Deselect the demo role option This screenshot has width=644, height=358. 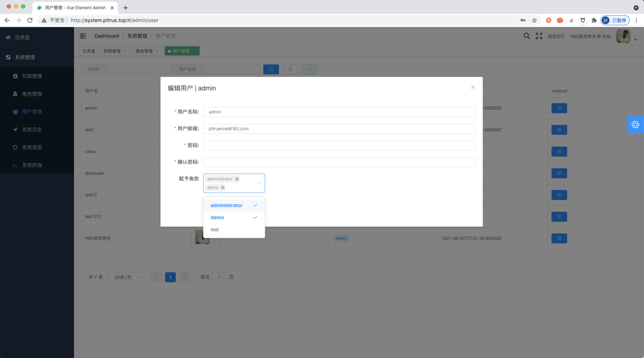click(x=217, y=217)
